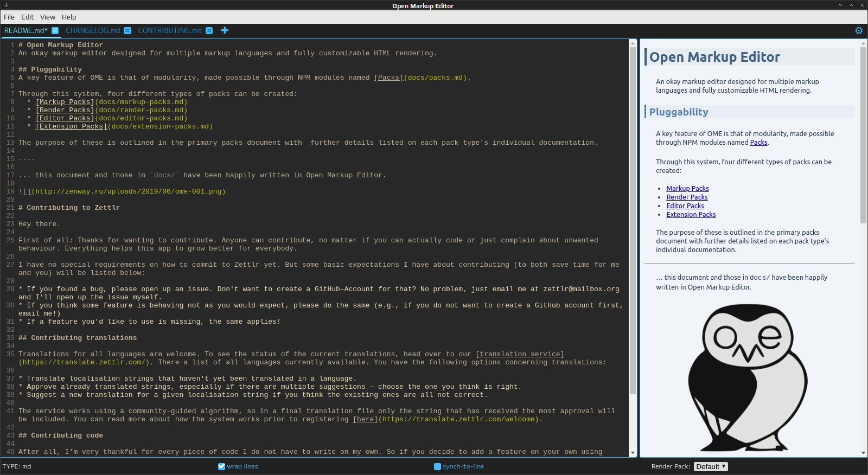Click the '## Contributing code' line in editor
Viewport: 868px width, 475px height.
61,435
